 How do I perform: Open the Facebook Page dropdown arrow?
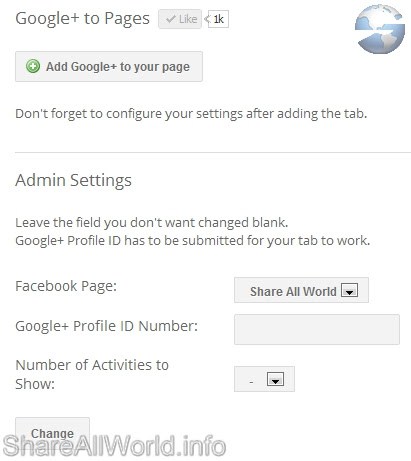349,290
